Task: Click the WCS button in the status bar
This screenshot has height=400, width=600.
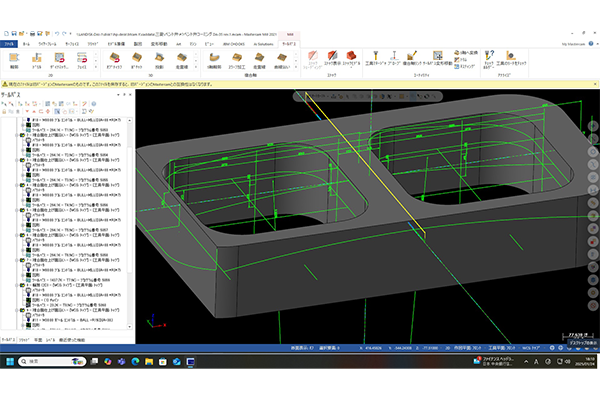Action: pos(531,348)
